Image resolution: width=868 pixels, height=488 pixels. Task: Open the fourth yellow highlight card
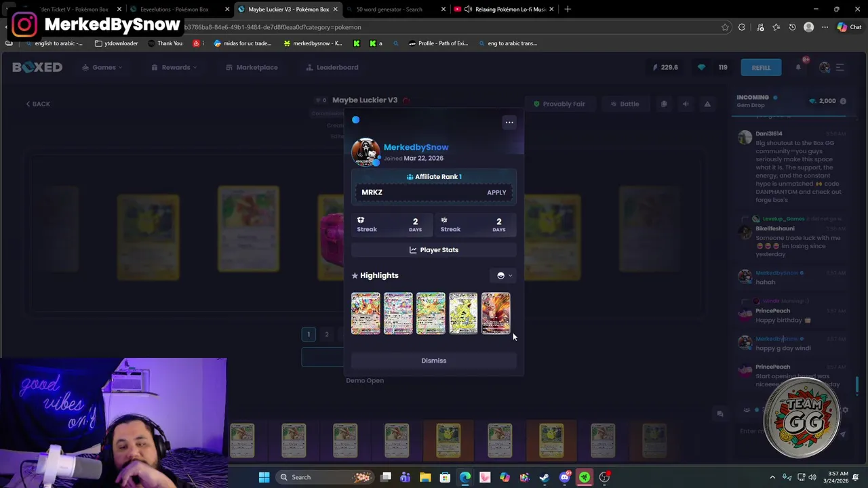463,313
